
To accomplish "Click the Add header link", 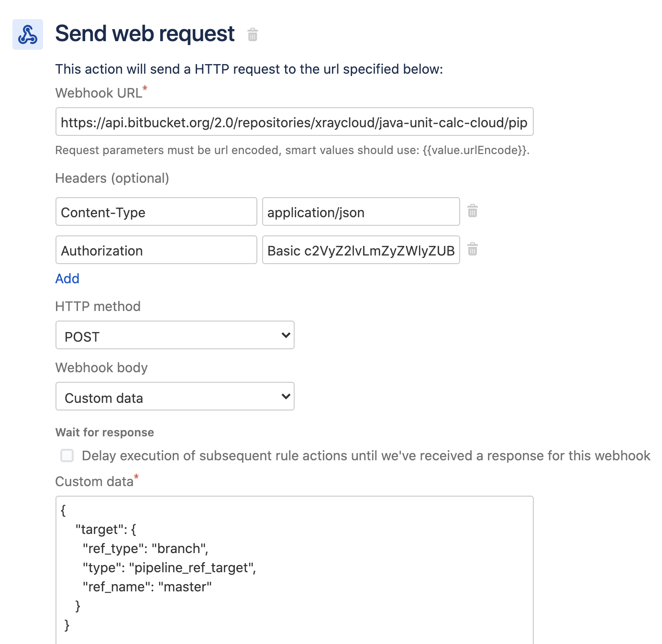I will click(67, 278).
